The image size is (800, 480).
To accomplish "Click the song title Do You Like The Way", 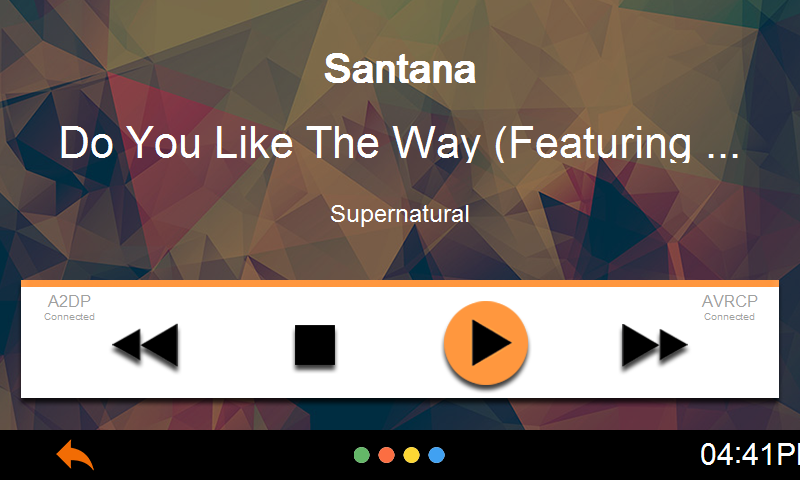I will tap(399, 143).
